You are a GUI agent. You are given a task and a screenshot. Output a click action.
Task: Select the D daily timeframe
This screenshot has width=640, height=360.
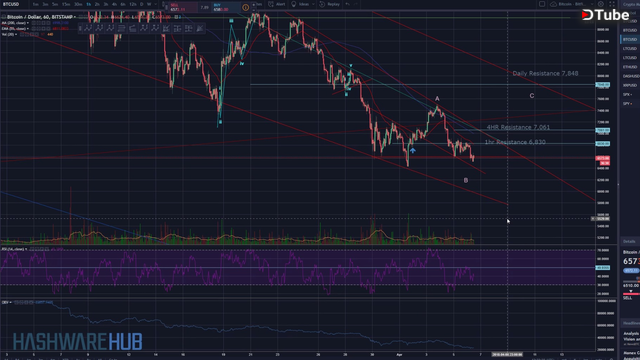click(x=141, y=4)
